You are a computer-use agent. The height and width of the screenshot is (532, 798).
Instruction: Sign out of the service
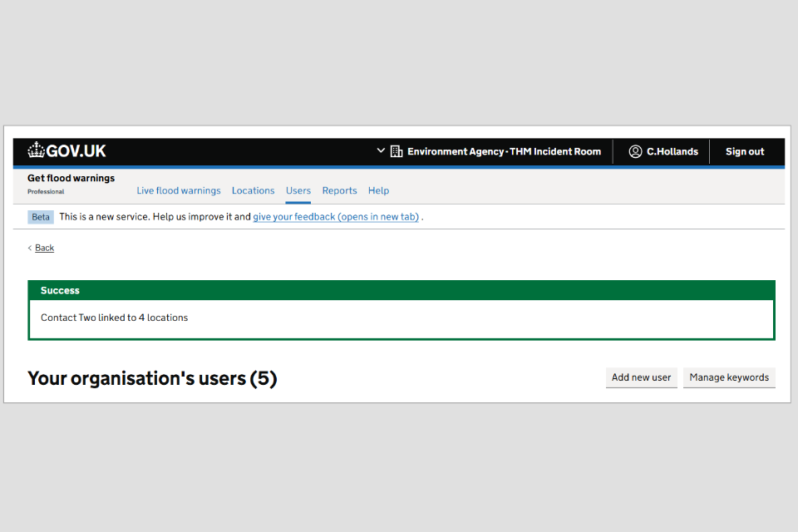[x=744, y=151]
